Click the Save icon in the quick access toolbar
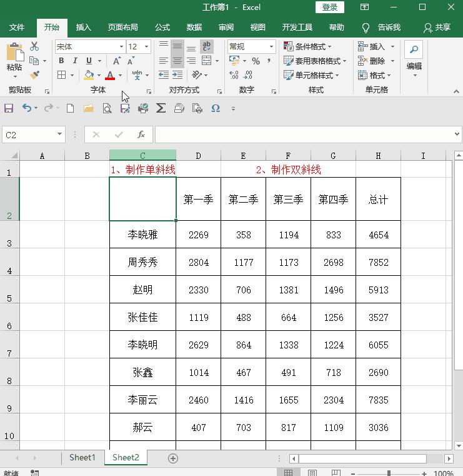463x476 pixels. point(9,108)
